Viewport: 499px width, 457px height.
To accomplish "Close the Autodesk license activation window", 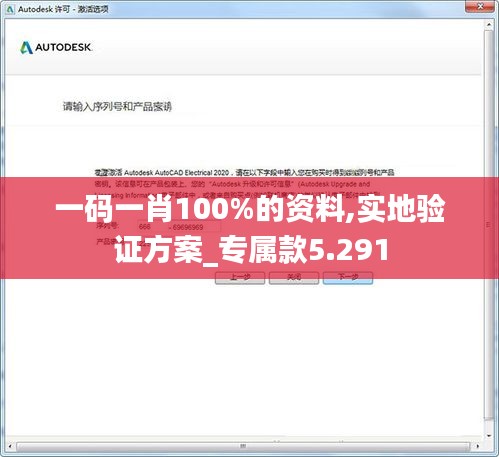I will point(480,7).
